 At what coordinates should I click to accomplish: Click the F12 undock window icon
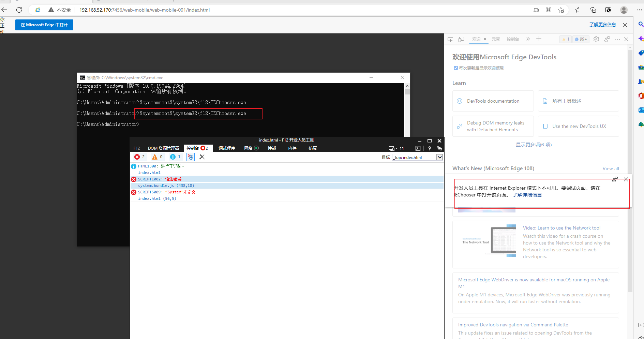tap(439, 148)
